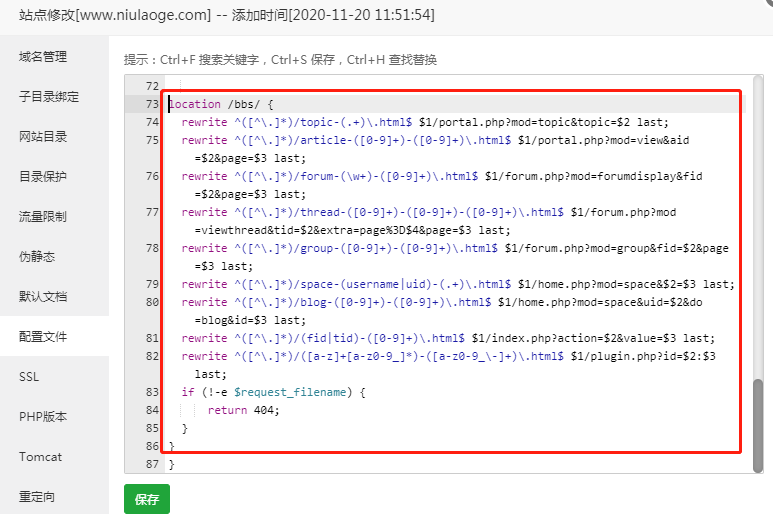Click the green 保存 button
773x514 pixels.
147,499
